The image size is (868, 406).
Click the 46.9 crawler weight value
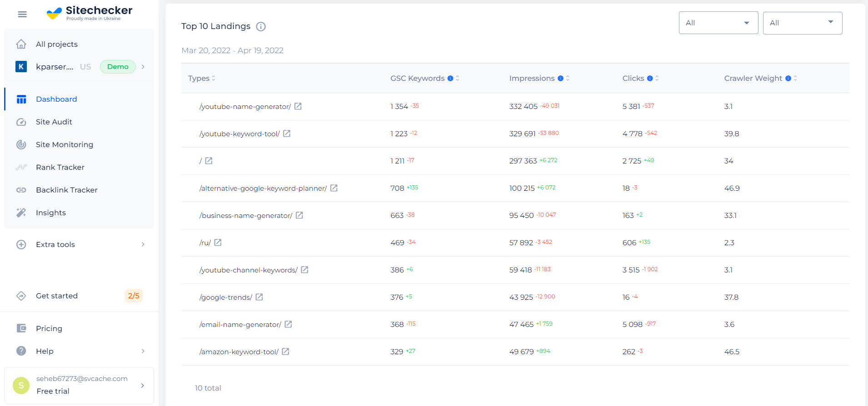click(x=732, y=188)
